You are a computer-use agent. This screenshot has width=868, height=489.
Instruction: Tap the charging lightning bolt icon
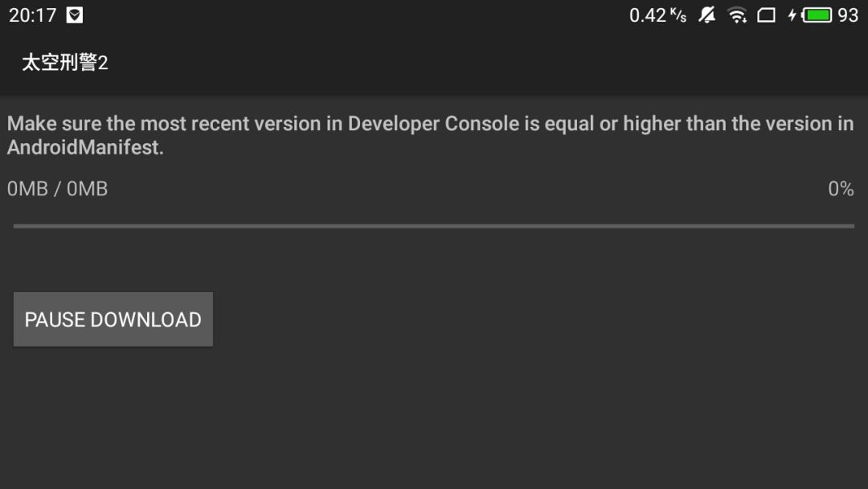[792, 15]
